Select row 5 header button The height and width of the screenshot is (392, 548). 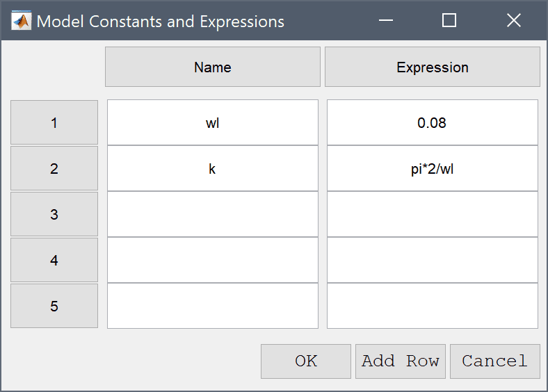pos(54,306)
